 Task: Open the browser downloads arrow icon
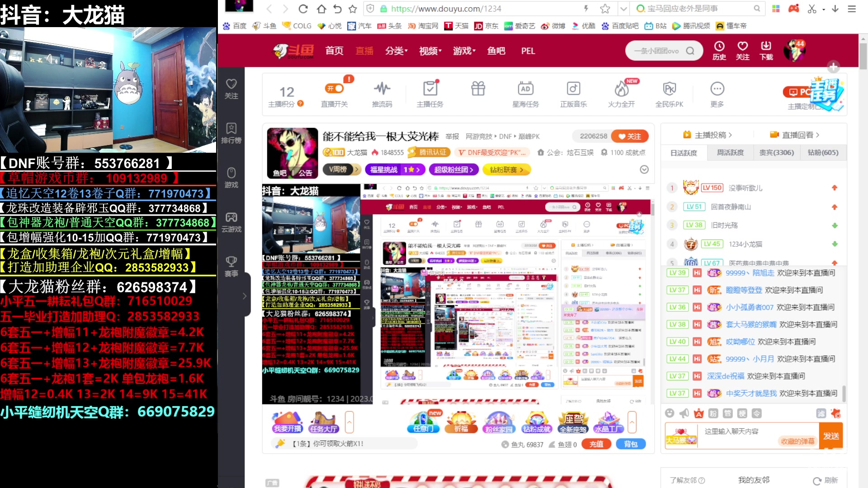pyautogui.click(x=835, y=9)
